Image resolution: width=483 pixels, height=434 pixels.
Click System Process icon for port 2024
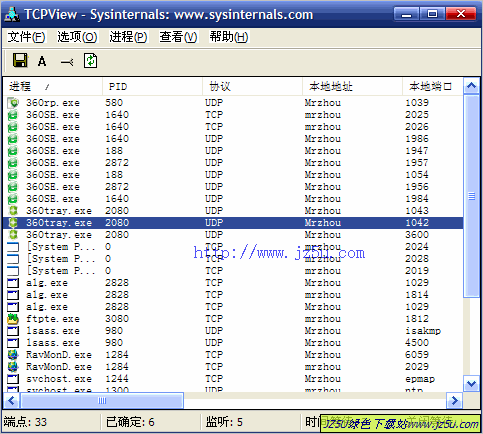click(13, 247)
